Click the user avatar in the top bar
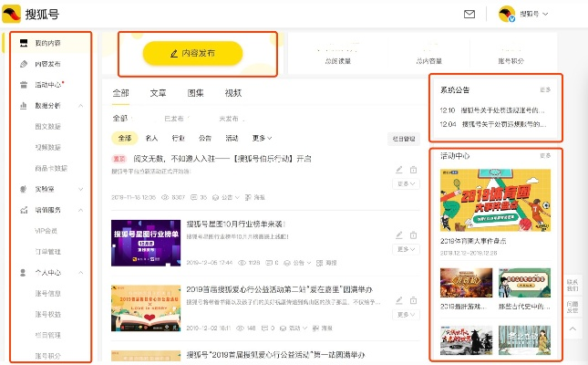This screenshot has width=588, height=365. tap(508, 14)
